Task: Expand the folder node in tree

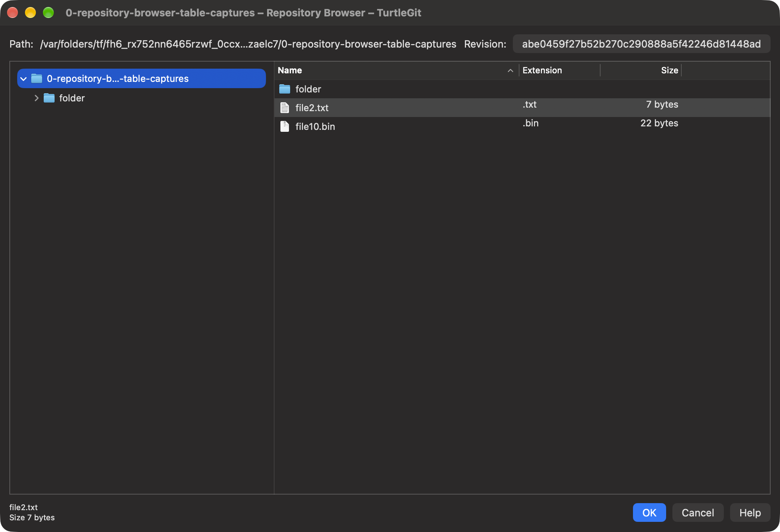Action: click(36, 98)
